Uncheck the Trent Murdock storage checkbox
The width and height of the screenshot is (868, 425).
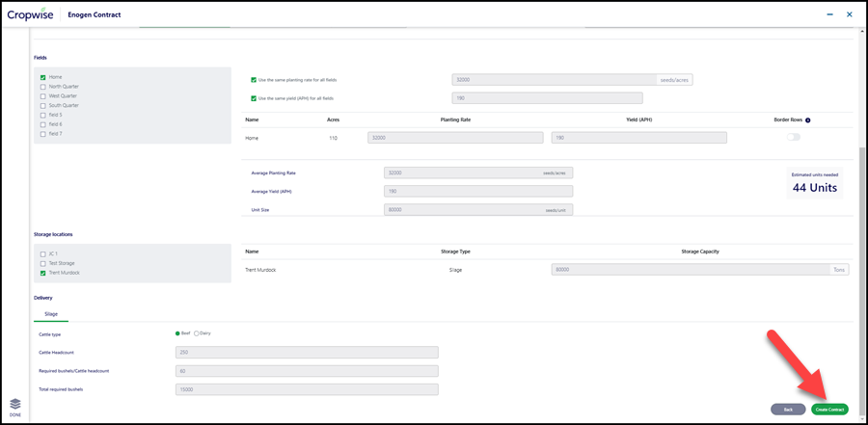(43, 273)
